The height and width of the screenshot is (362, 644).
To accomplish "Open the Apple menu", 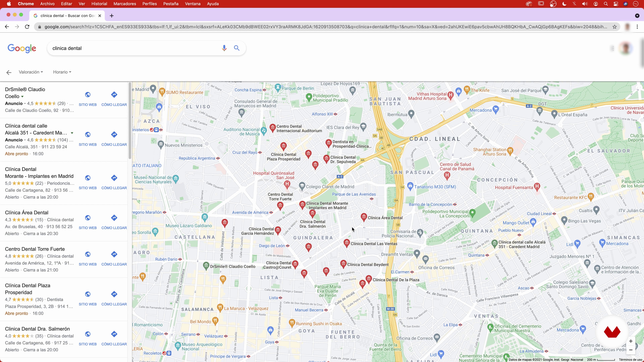I will (9, 4).
